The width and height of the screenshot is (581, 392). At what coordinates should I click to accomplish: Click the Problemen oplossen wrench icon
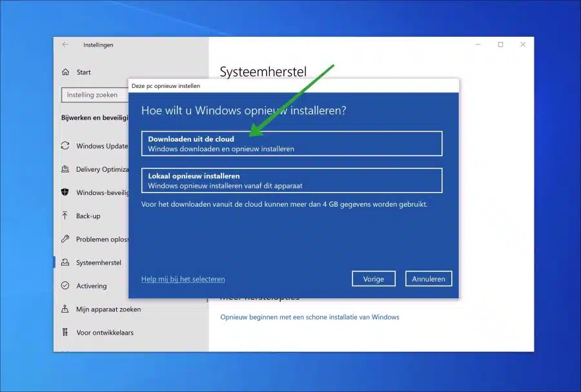coord(65,239)
